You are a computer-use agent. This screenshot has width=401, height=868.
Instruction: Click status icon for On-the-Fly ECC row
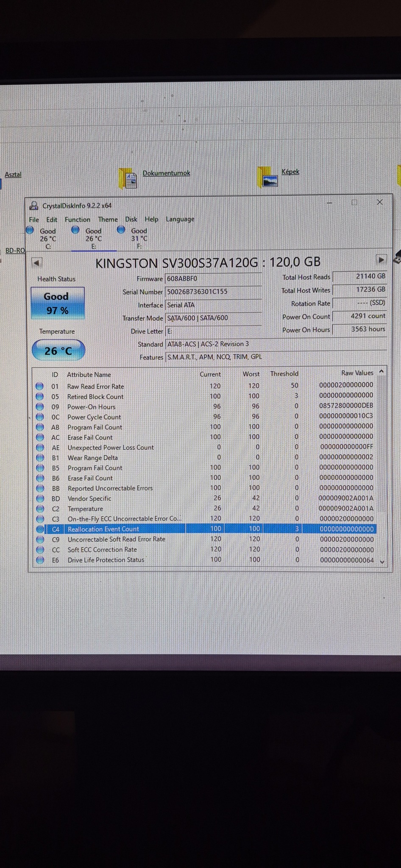[40, 519]
